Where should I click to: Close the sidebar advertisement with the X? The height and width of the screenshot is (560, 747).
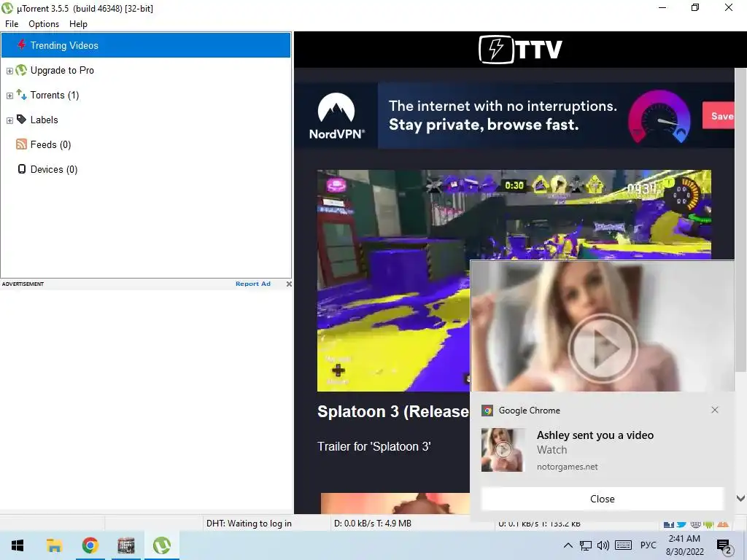[x=289, y=284]
